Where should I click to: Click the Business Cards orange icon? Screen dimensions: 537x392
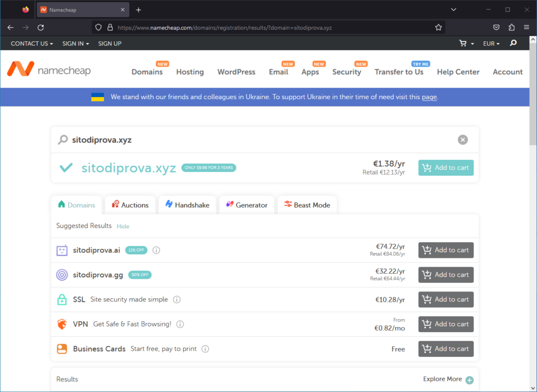(62, 349)
